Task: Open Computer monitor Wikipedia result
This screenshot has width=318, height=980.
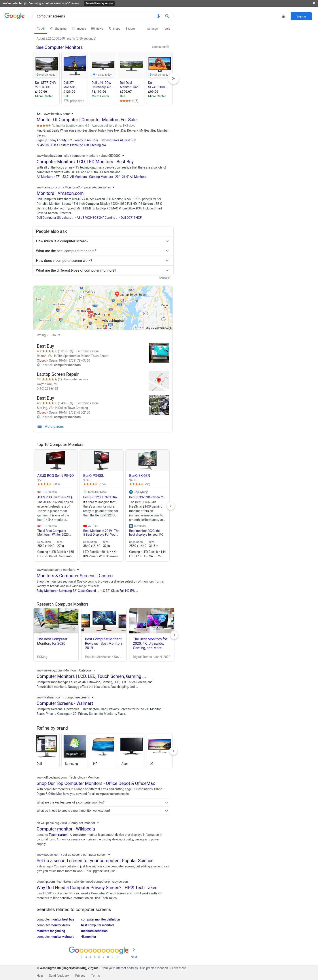Action: (66, 829)
